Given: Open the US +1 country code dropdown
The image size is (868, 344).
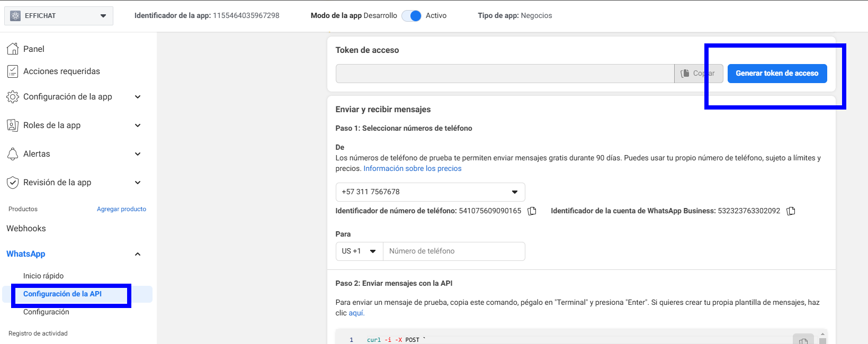Looking at the screenshot, I should [359, 251].
